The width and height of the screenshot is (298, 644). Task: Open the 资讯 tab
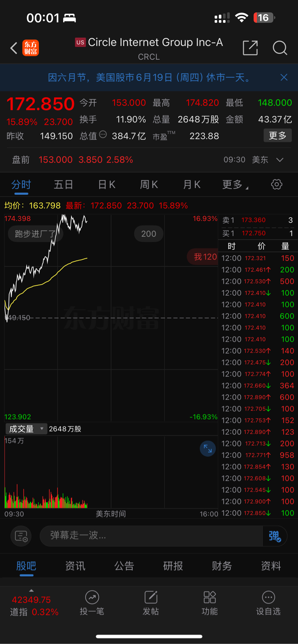[x=75, y=566]
